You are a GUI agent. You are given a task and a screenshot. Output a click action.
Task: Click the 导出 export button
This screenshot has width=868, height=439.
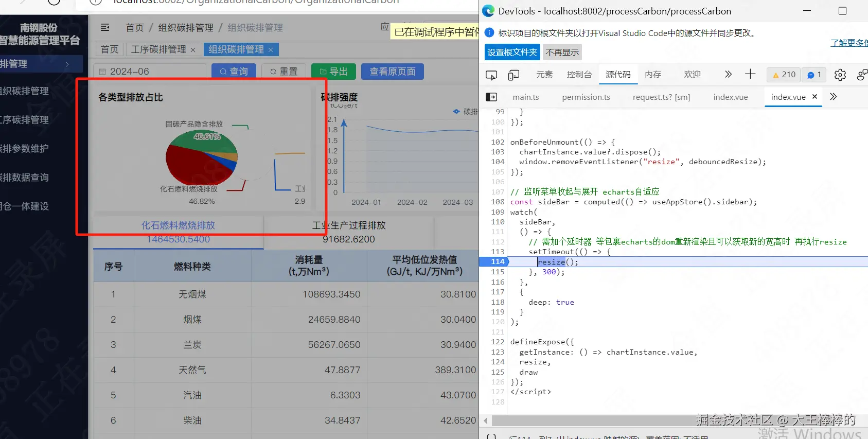333,72
